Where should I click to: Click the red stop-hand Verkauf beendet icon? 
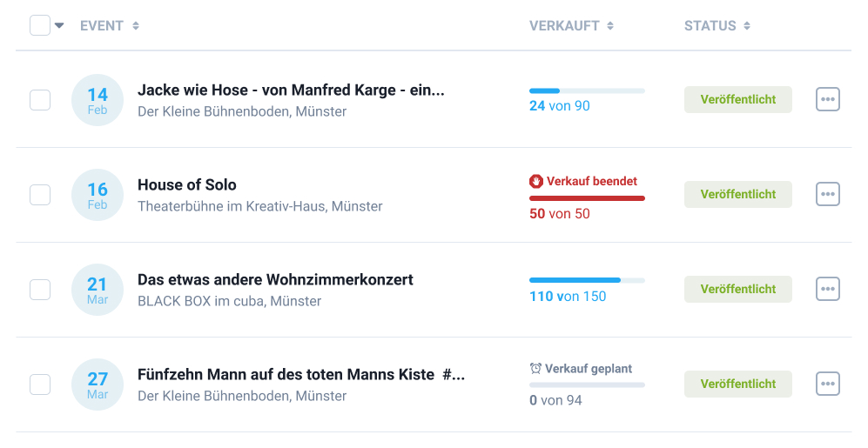[536, 182]
